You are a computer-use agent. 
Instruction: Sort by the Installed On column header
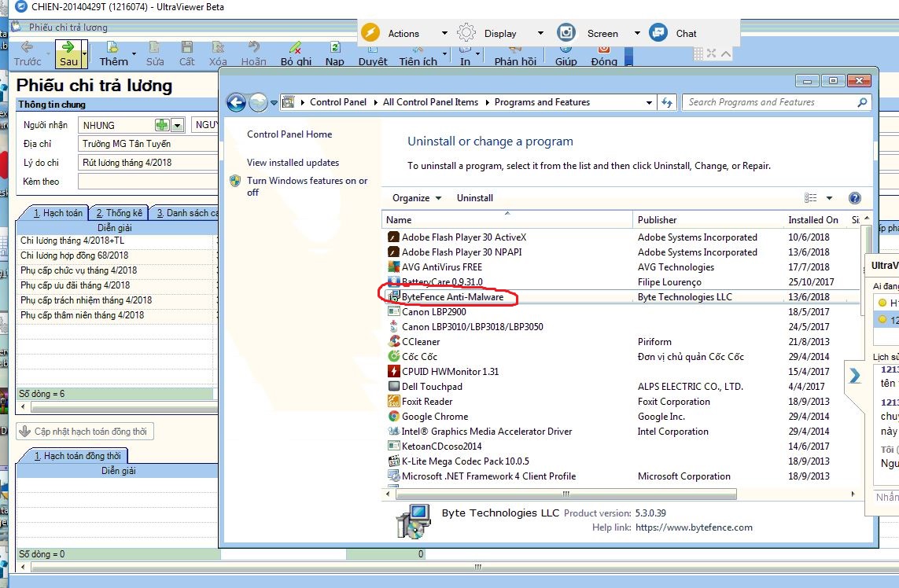click(813, 220)
